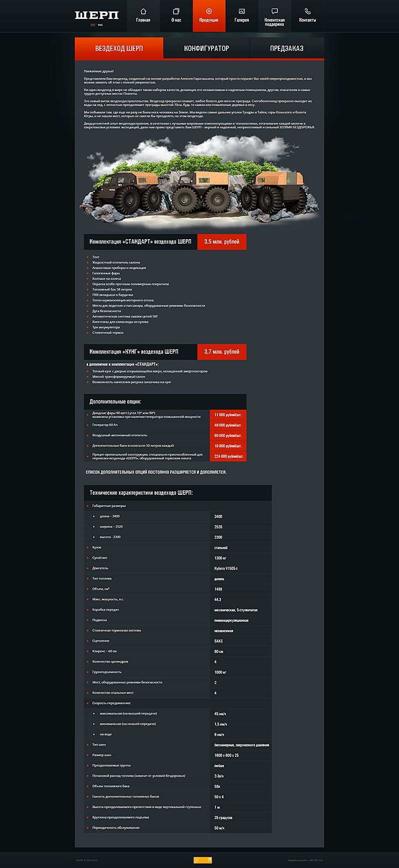
Task: Click the home icon above Главная
Action: coord(143,11)
